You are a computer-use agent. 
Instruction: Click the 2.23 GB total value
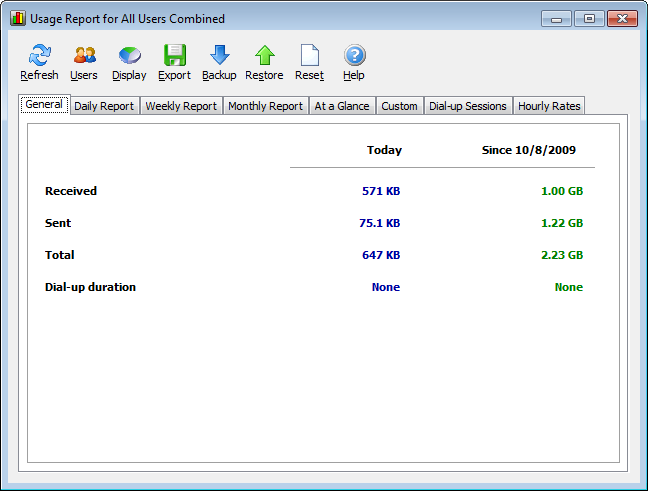pyautogui.click(x=562, y=255)
